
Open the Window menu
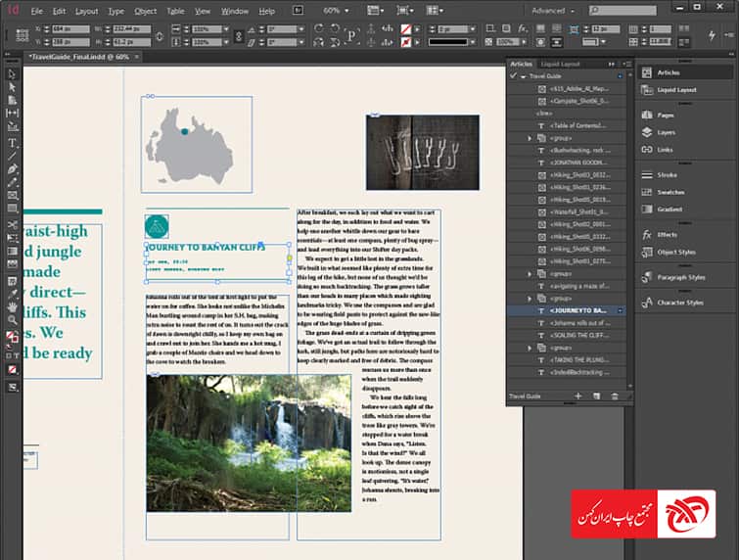234,12
